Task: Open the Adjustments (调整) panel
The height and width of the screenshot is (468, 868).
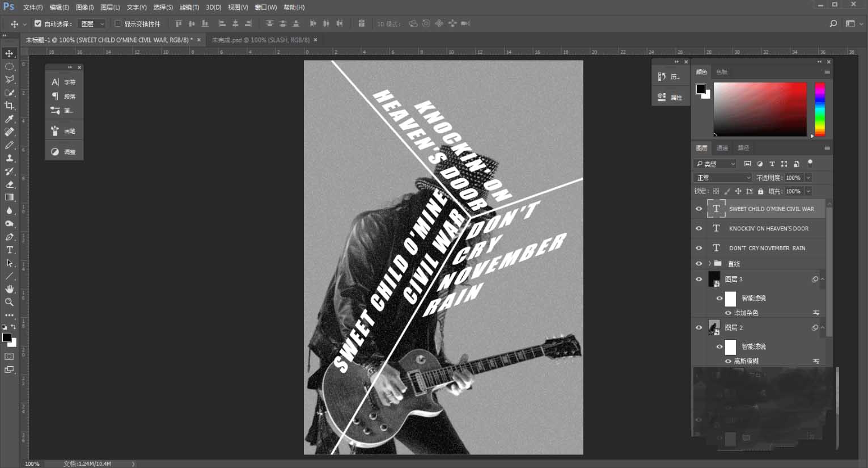Action: (x=64, y=152)
